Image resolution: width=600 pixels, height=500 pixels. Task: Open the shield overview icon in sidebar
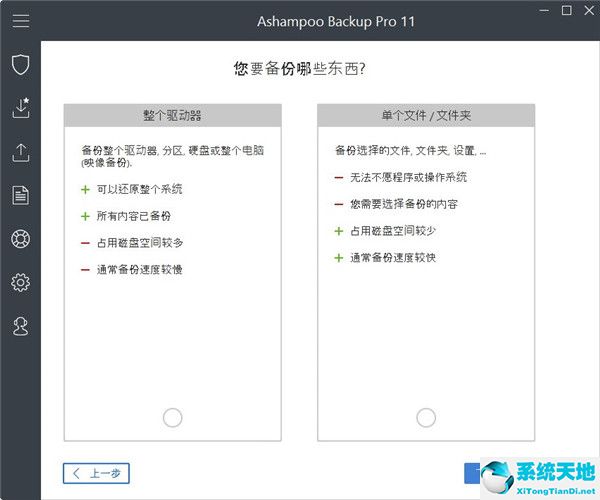pyautogui.click(x=21, y=64)
